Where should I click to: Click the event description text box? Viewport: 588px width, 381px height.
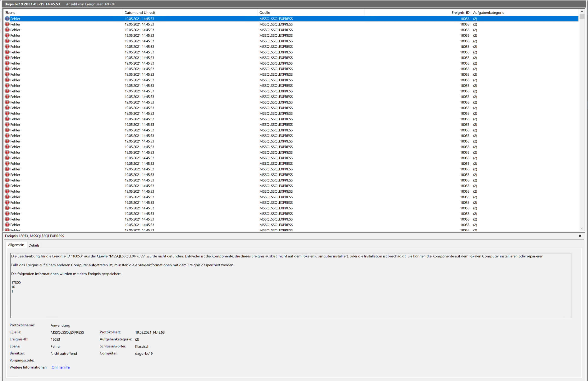[x=291, y=285]
